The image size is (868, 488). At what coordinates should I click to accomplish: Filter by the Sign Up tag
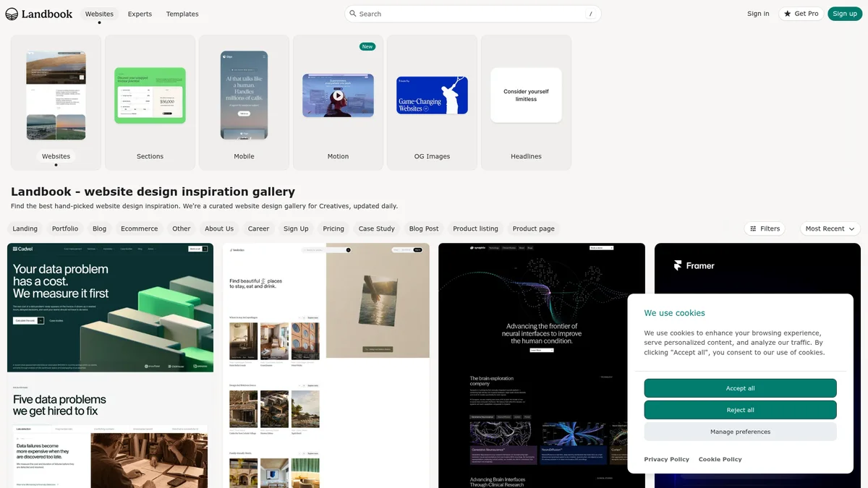point(296,228)
